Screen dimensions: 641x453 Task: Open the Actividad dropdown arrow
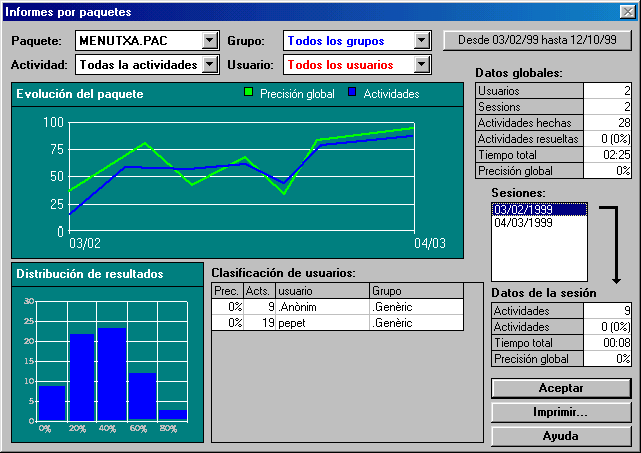click(209, 65)
